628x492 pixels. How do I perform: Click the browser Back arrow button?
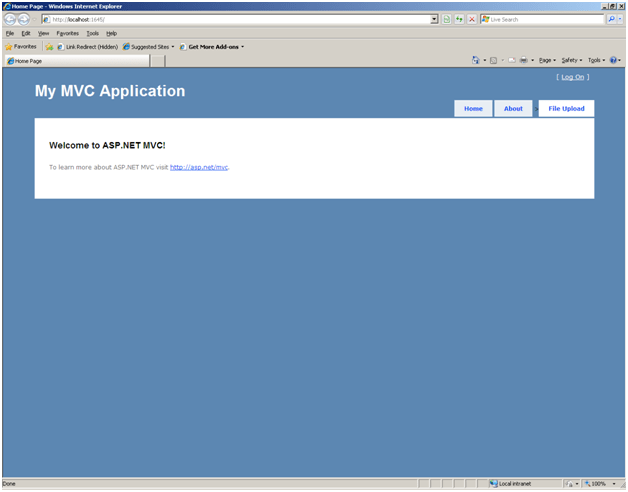click(10, 19)
